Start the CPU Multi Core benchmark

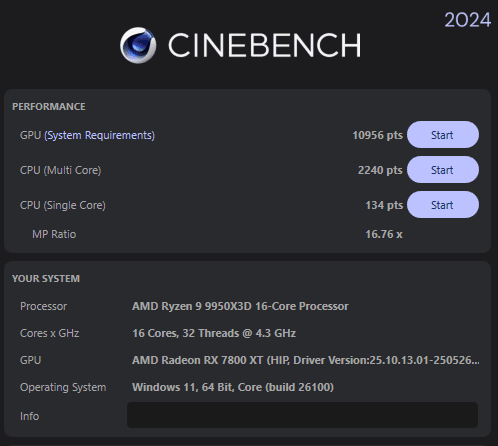pos(443,170)
